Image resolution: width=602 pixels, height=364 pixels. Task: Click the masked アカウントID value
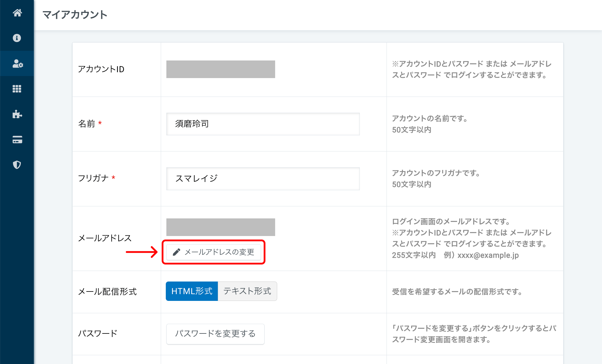tap(220, 69)
